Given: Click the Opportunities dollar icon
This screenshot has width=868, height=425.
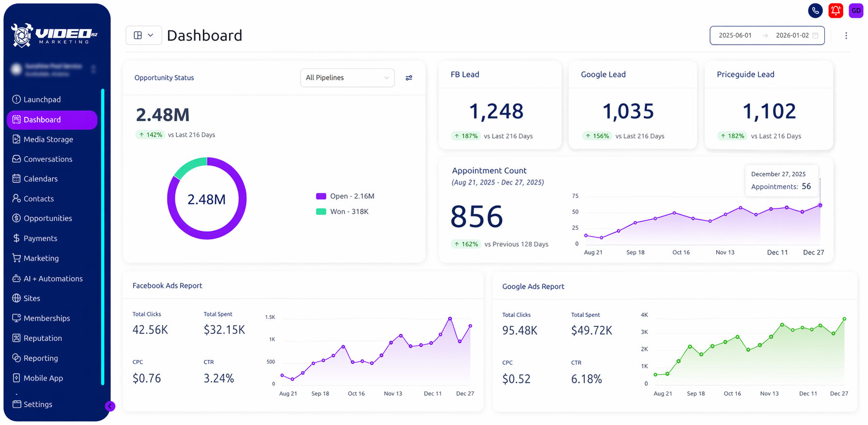Looking at the screenshot, I should pyautogui.click(x=16, y=218).
